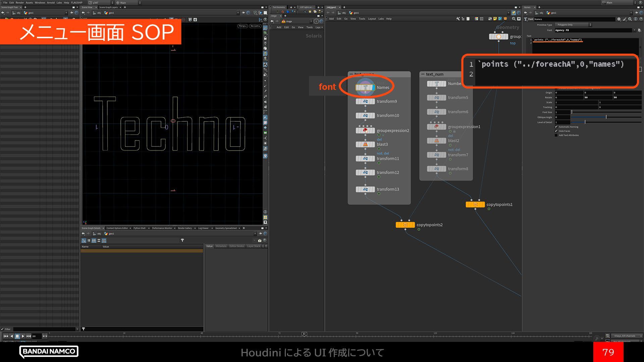The height and width of the screenshot is (362, 644).
Task: Enable Add Text Attributes checkbox
Action: [556, 135]
